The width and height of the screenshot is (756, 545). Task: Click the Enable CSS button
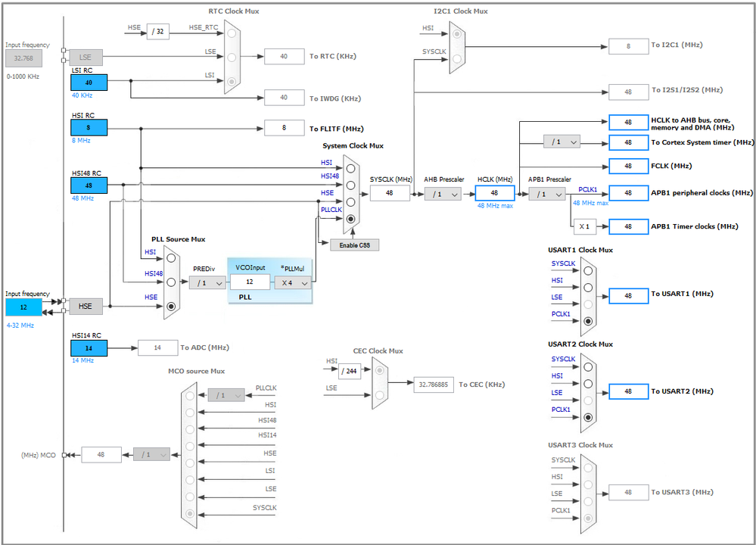[354, 245]
